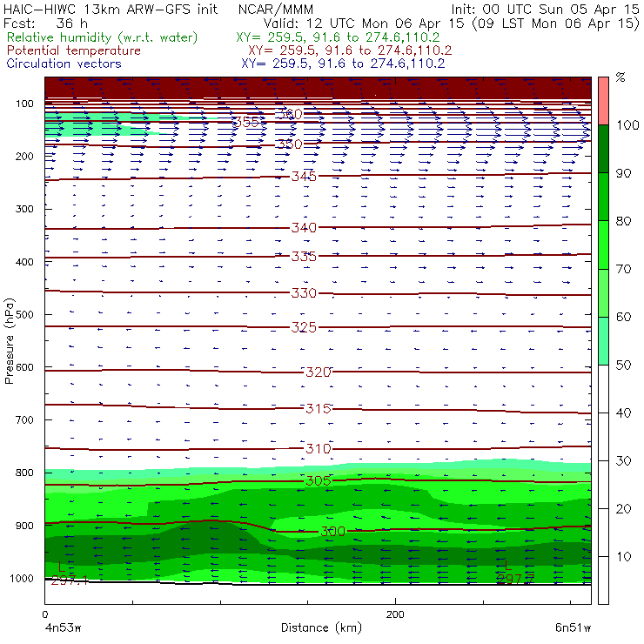Select the 360 potential temperature contour label
Image resolution: width=644 pixels, height=644 pixels.
[x=289, y=114]
